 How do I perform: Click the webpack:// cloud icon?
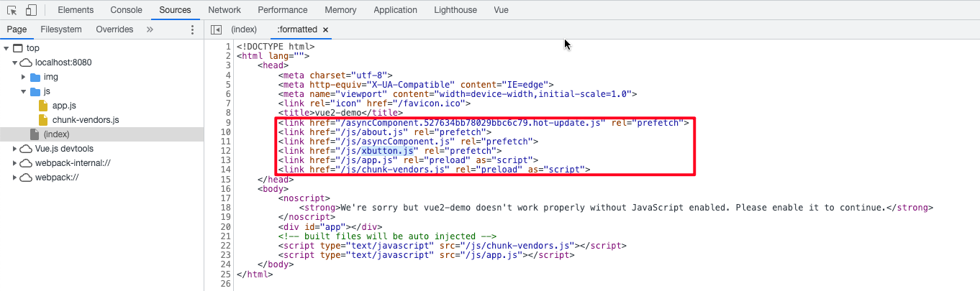pyautogui.click(x=26, y=177)
